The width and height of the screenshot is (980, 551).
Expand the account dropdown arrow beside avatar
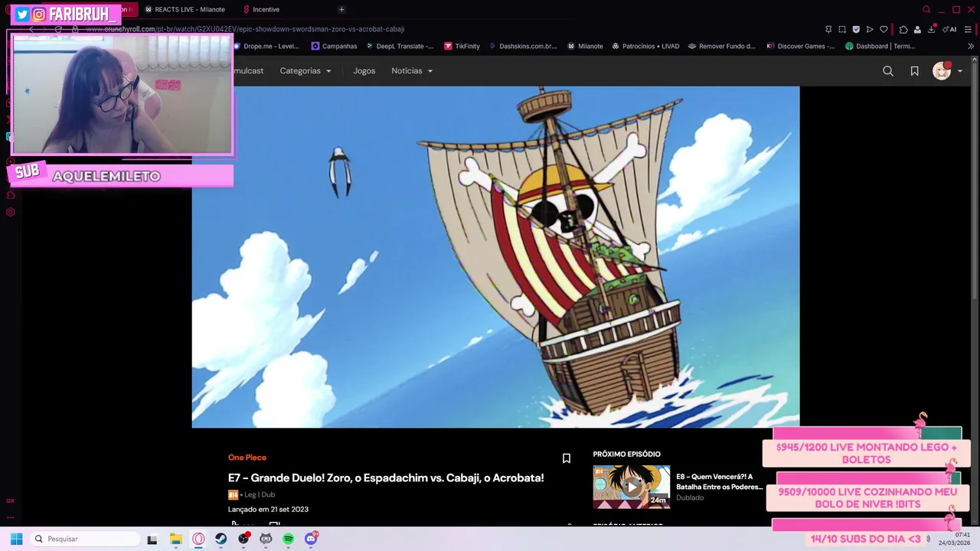(960, 71)
